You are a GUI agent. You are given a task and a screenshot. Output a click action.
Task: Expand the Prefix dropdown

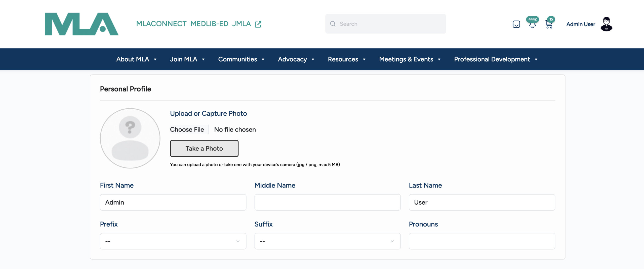pyautogui.click(x=173, y=241)
